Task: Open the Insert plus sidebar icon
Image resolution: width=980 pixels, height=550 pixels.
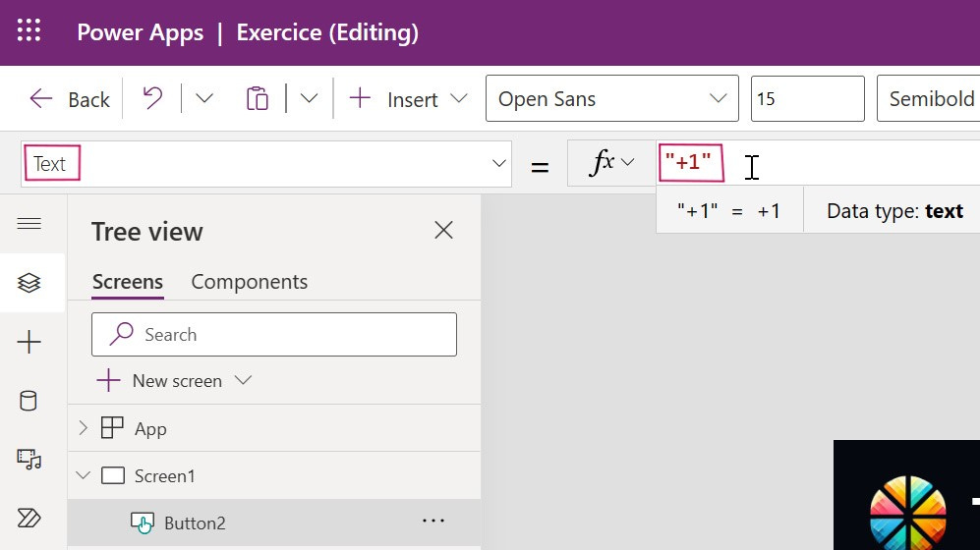Action: (29, 342)
